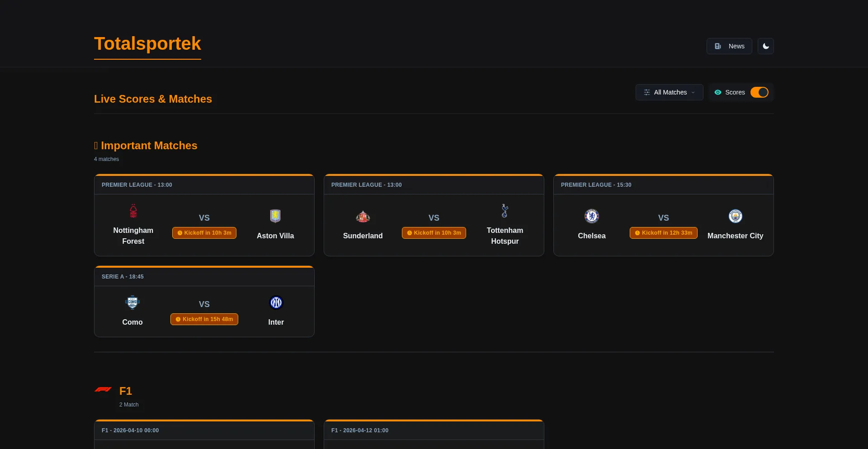
Task: Expand the All Matches dropdown chevron
Action: point(693,92)
